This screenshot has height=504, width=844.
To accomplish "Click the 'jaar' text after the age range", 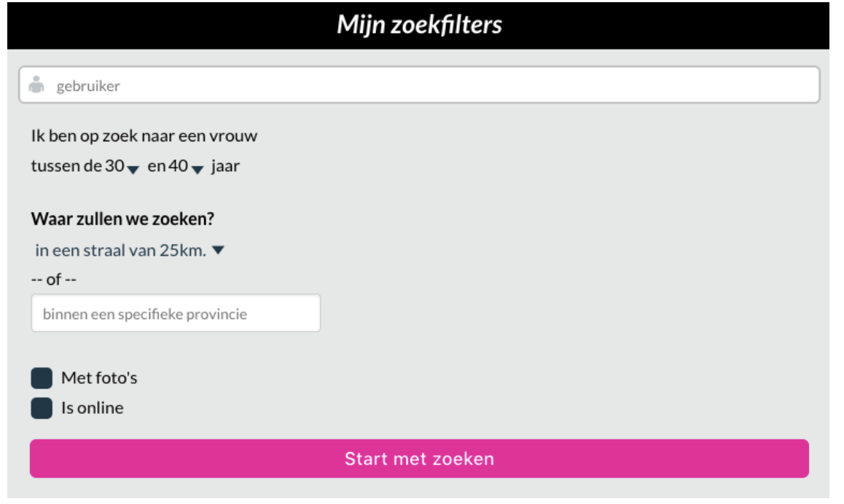I will tap(225, 167).
